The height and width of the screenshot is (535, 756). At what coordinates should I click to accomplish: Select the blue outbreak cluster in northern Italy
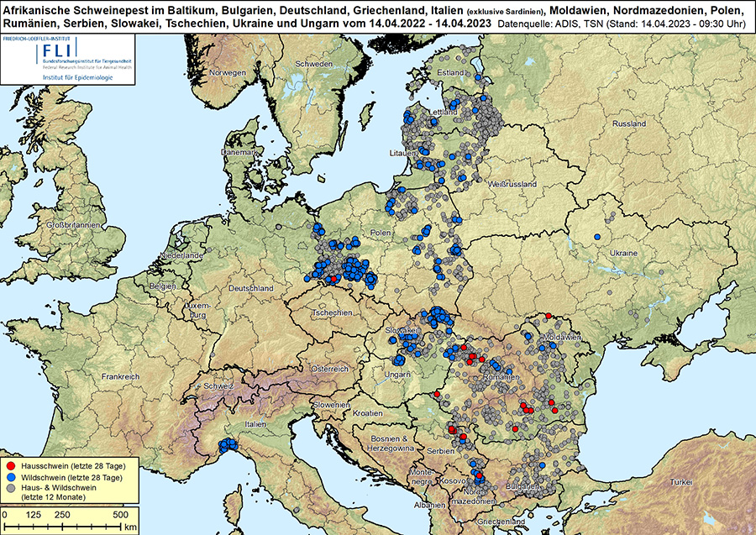coord(226,446)
